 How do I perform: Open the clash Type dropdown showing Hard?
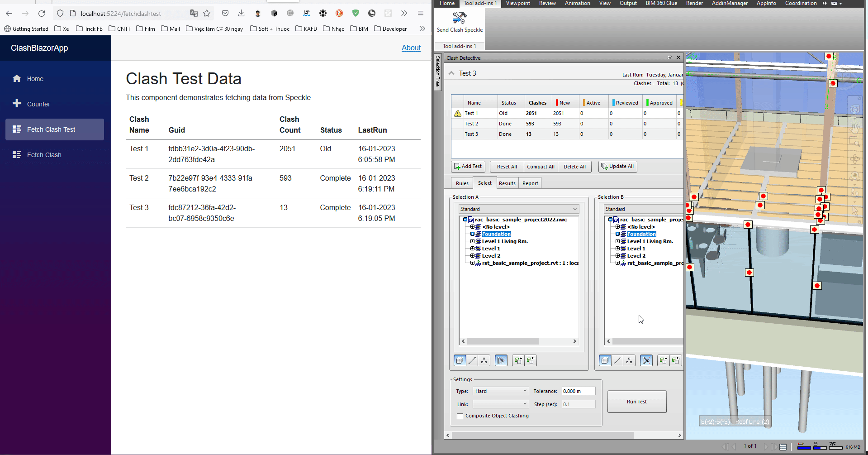(x=500, y=391)
